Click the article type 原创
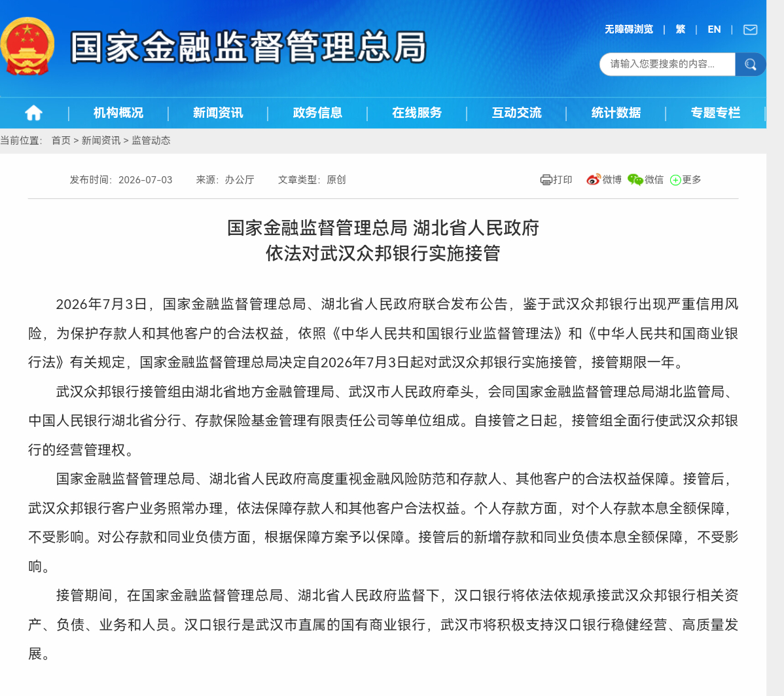Image resolution: width=784 pixels, height=696 pixels. 336,179
